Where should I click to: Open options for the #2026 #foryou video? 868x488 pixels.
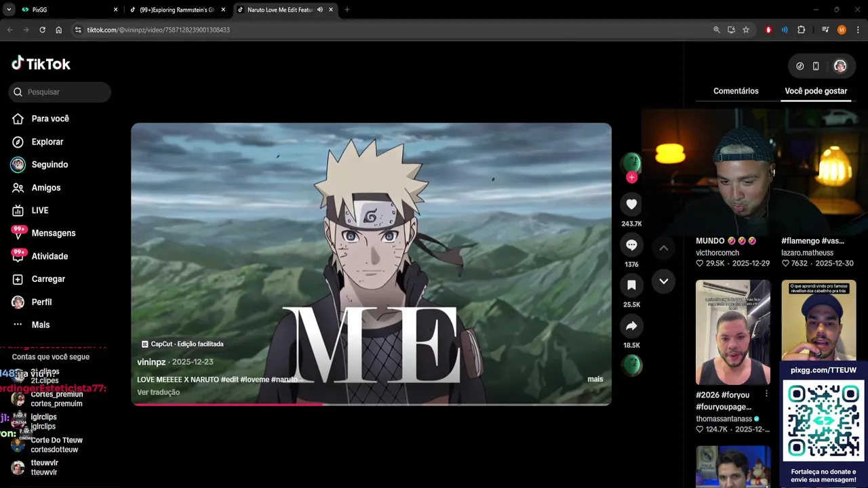766,394
